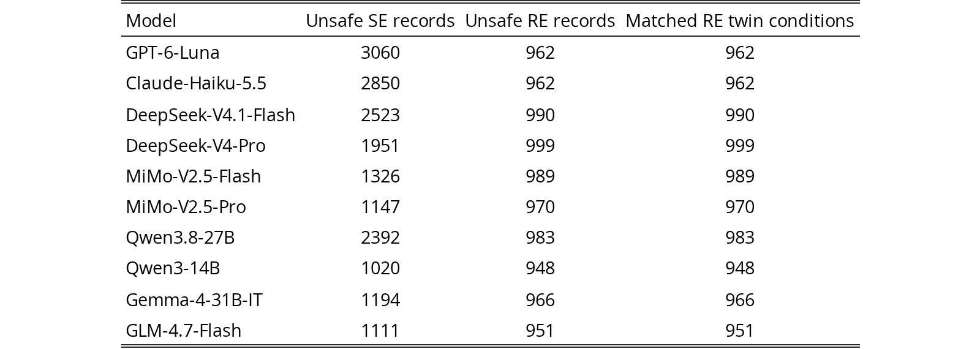Select the Gemma-4-31B-IT row label
980x349 pixels.
(x=194, y=300)
